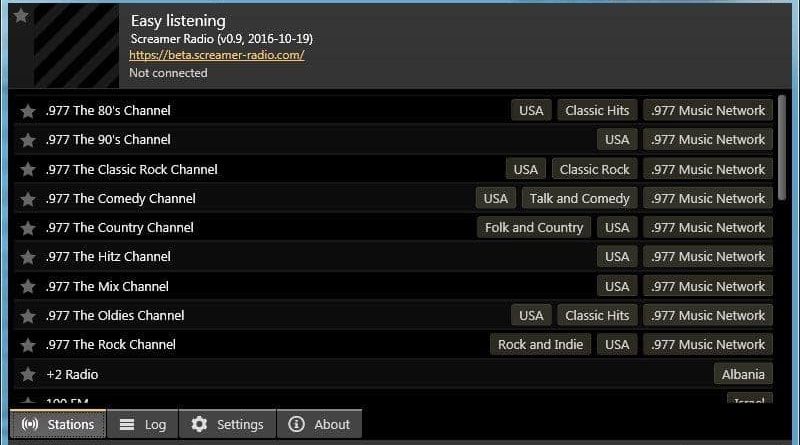
Task: Show the About tab
Action: (319, 424)
